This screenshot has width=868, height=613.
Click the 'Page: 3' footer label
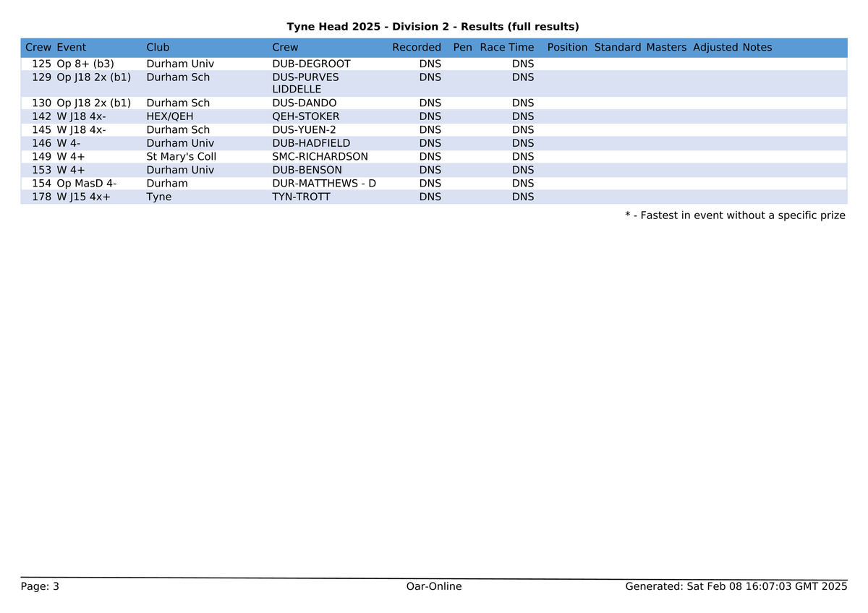[40, 587]
